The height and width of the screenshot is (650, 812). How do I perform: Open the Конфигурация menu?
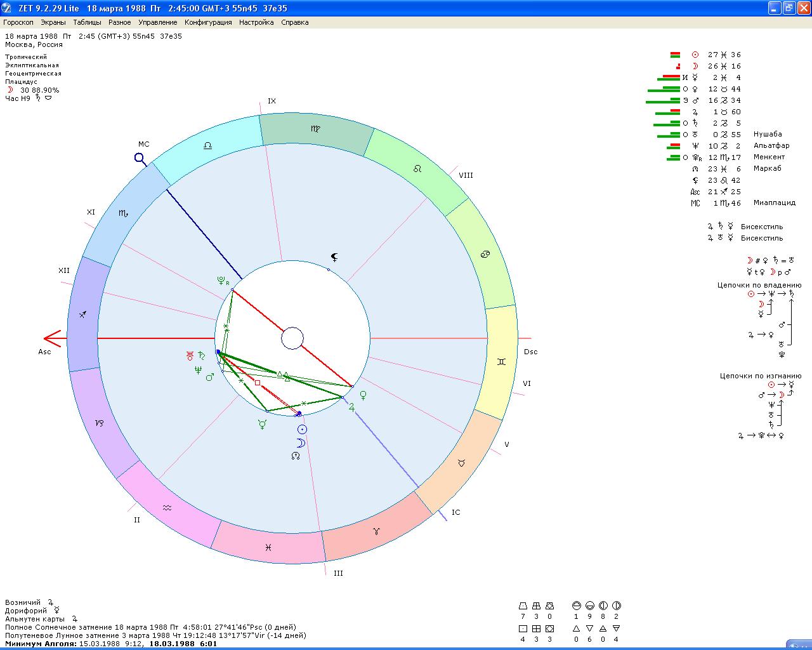[x=208, y=22]
